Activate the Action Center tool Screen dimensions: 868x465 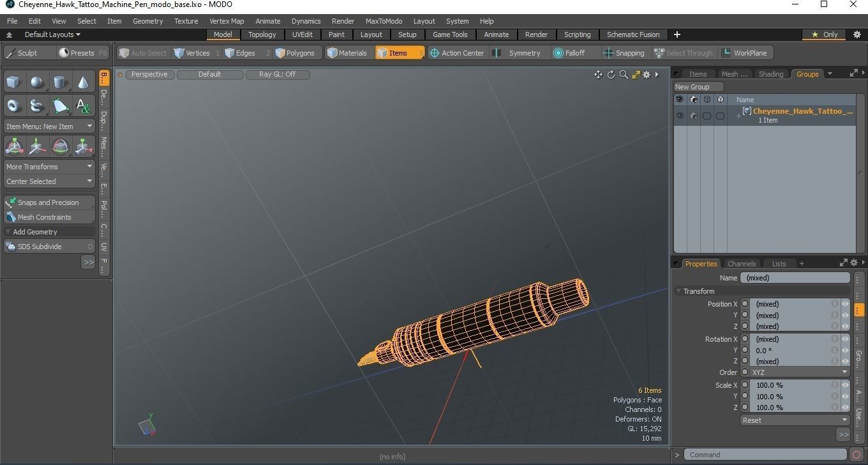tap(457, 53)
